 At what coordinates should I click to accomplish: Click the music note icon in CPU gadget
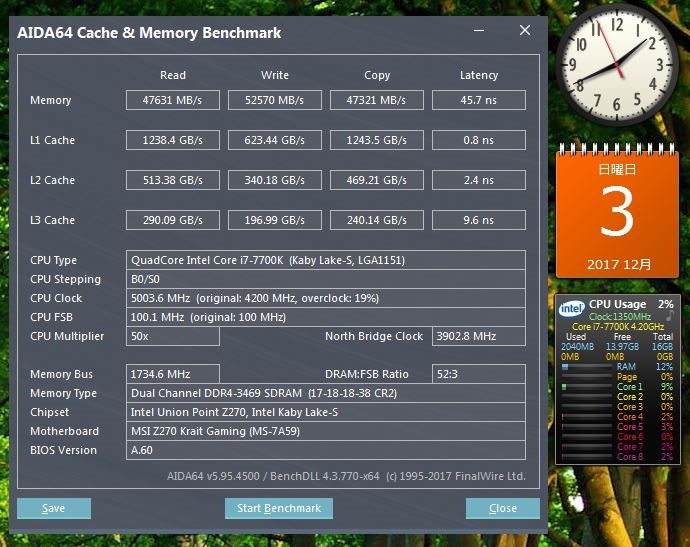670,315
